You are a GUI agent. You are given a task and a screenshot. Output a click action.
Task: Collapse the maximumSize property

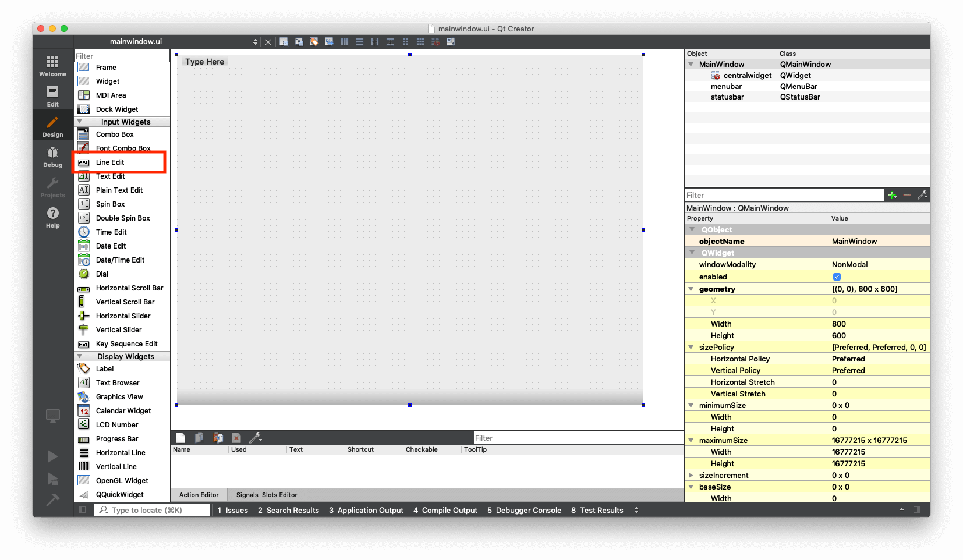691,440
